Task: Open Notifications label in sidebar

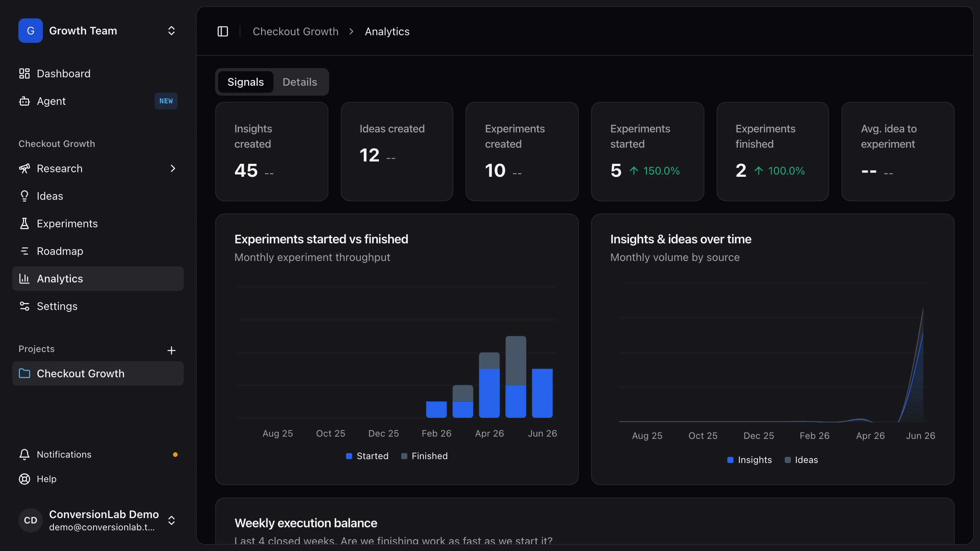Action: tap(64, 455)
